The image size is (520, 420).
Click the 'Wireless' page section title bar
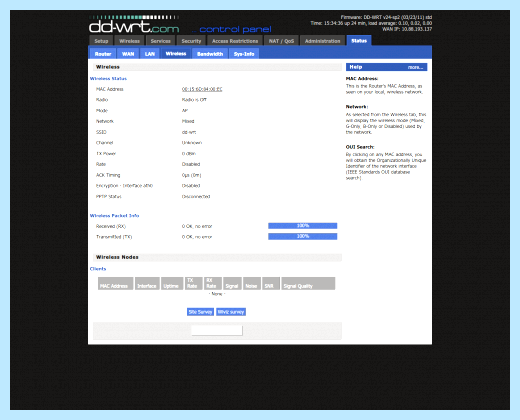(x=217, y=67)
